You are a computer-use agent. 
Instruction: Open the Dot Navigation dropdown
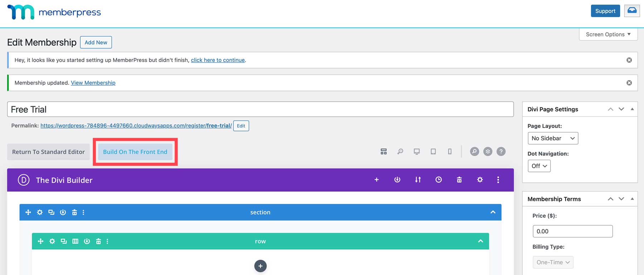(539, 166)
